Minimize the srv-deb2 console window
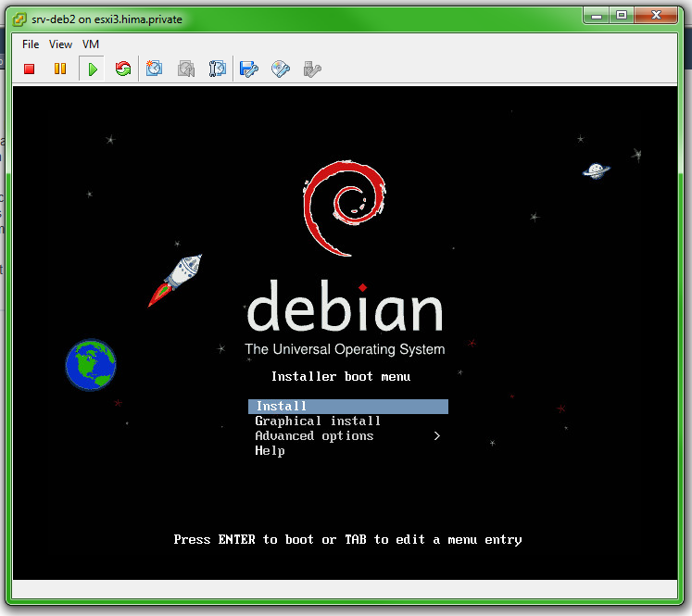The height and width of the screenshot is (616, 692). (x=597, y=16)
